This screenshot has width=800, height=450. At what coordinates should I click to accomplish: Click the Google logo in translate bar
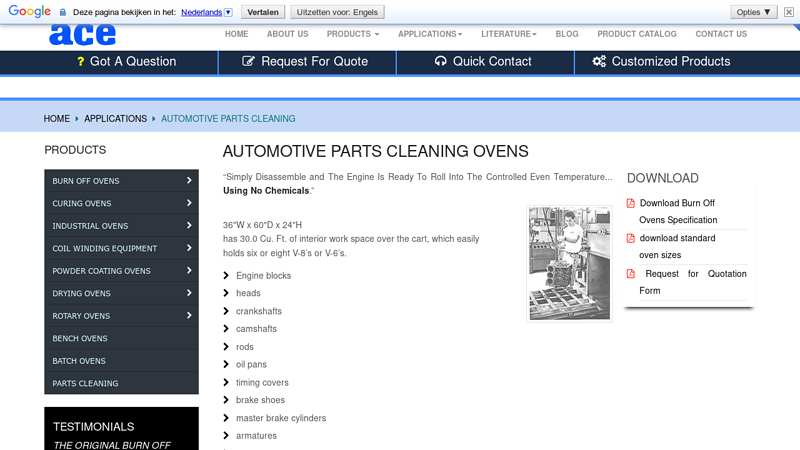coord(30,11)
